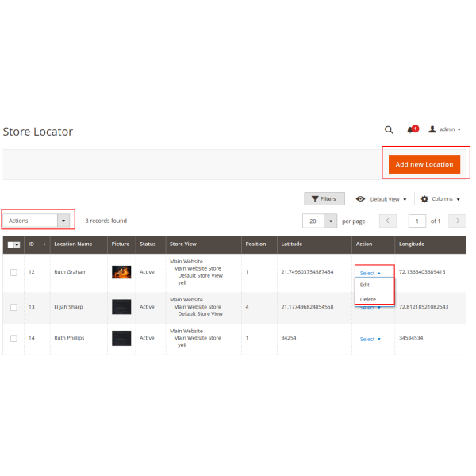
Task: Click Ruth Graham's picture thumbnail
Action: [121, 272]
